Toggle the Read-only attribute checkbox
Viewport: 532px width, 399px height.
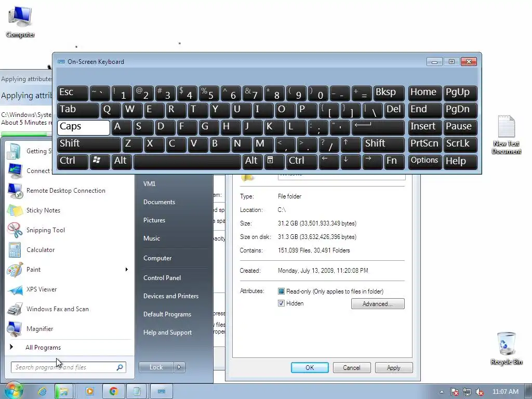pyautogui.click(x=281, y=291)
